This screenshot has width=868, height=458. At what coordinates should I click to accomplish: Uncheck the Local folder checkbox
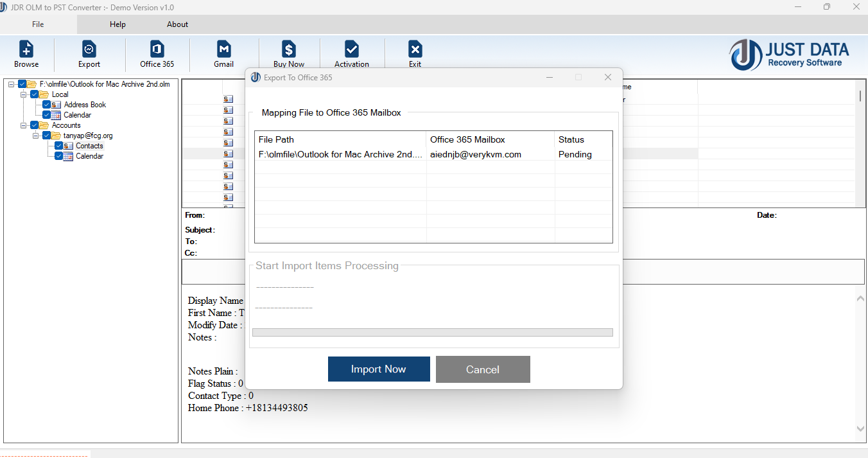click(x=35, y=94)
